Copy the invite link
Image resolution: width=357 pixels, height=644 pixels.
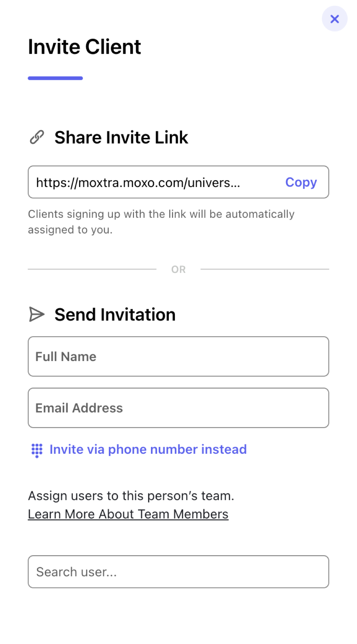(301, 182)
